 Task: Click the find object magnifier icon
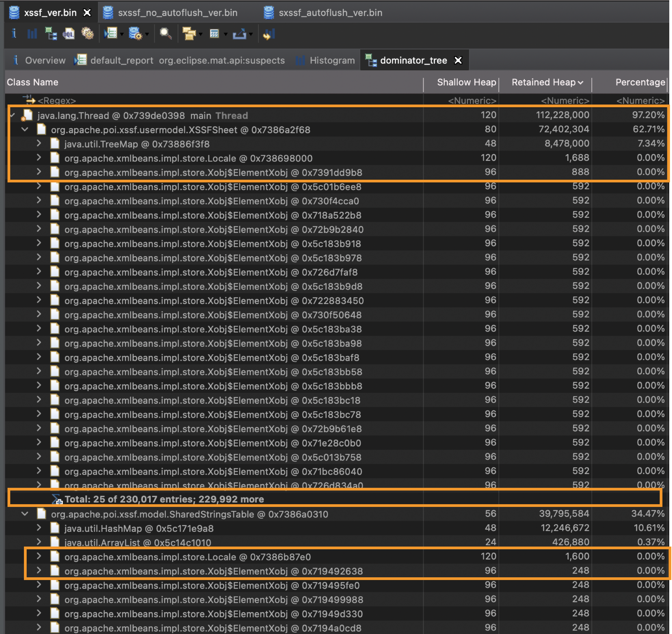[165, 34]
